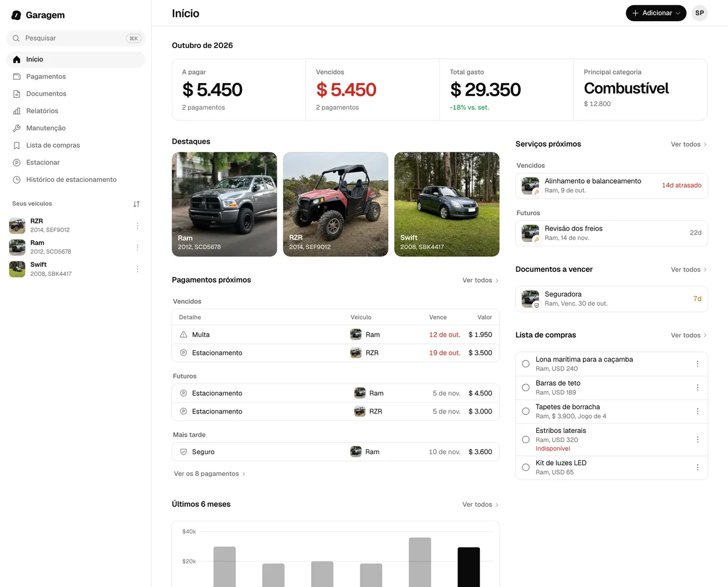The height and width of the screenshot is (587, 728).
Task: Check off Lona marítima para a caçamba
Action: point(526,364)
